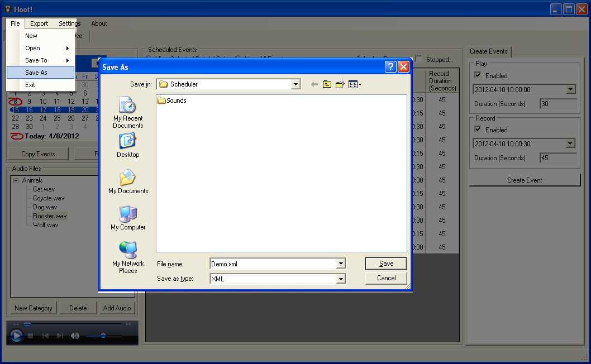Select the My Computer places icon
This screenshot has height=364, width=591.
(x=127, y=214)
